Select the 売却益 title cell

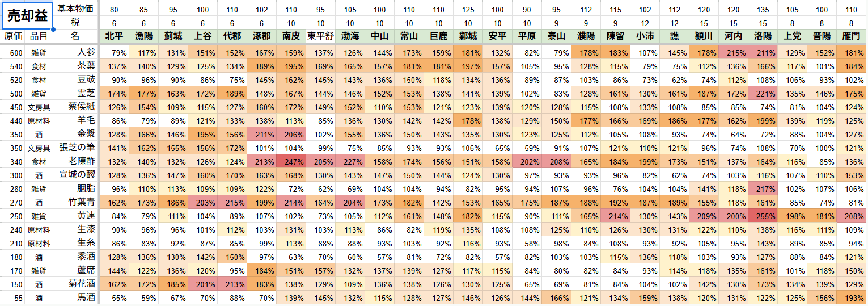(27, 16)
